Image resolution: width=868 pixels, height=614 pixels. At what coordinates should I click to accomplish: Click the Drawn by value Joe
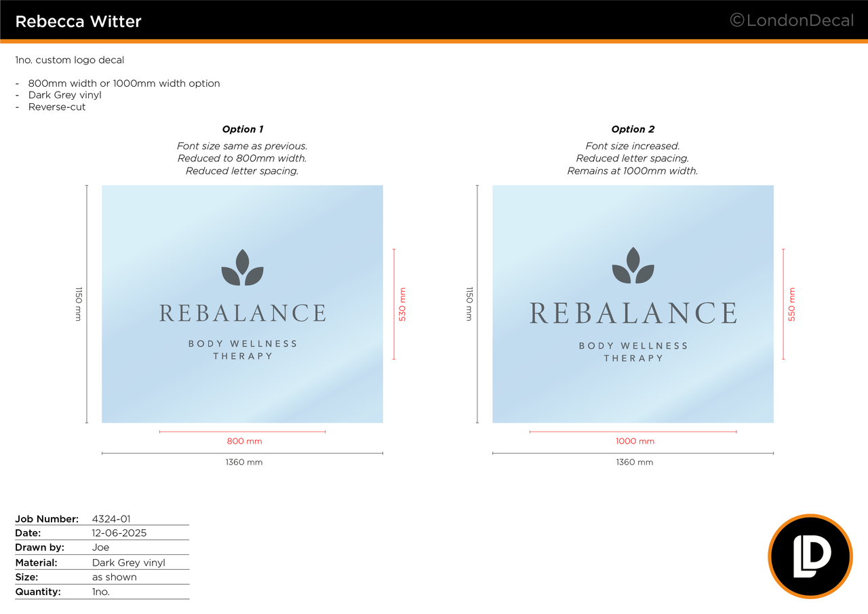tap(100, 548)
